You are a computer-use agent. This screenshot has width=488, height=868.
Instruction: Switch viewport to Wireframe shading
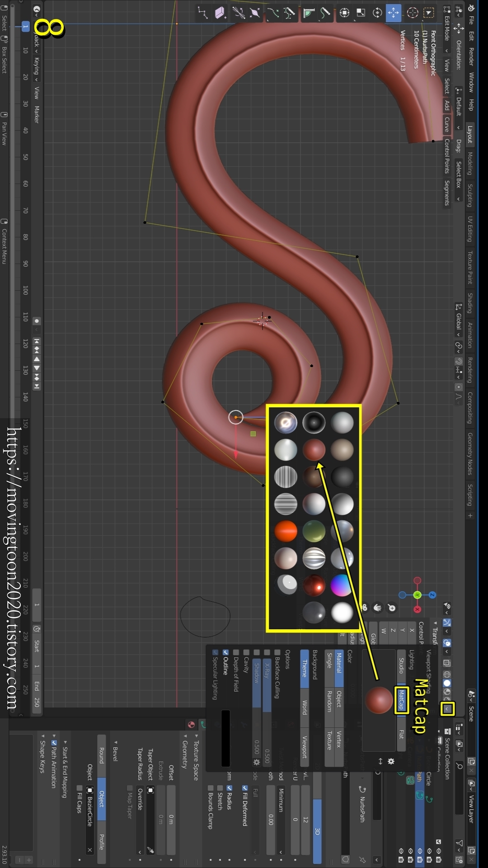pos(447,674)
